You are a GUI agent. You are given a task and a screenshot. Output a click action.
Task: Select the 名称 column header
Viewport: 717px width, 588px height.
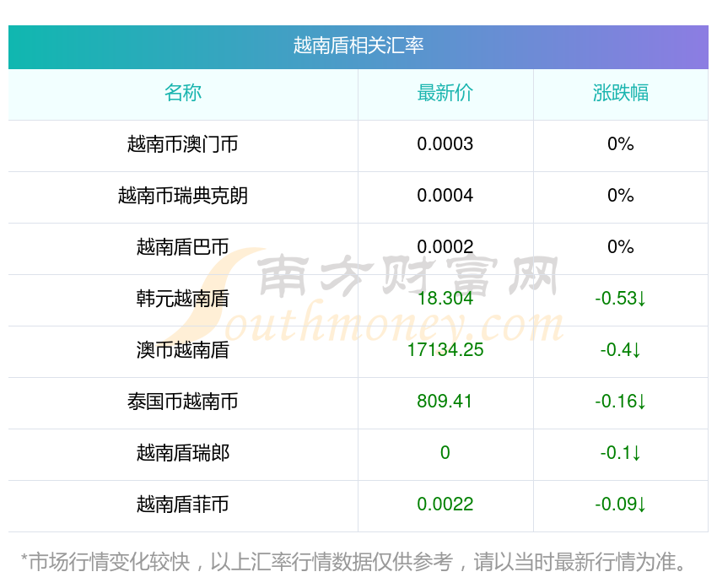pos(183,93)
